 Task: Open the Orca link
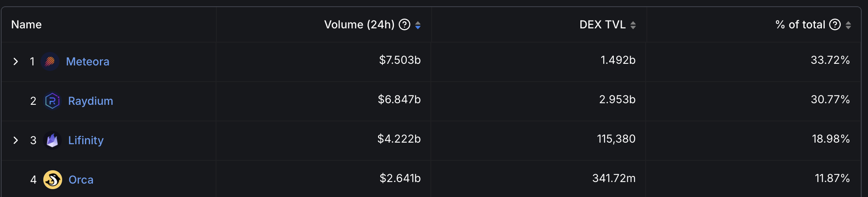[x=81, y=180]
